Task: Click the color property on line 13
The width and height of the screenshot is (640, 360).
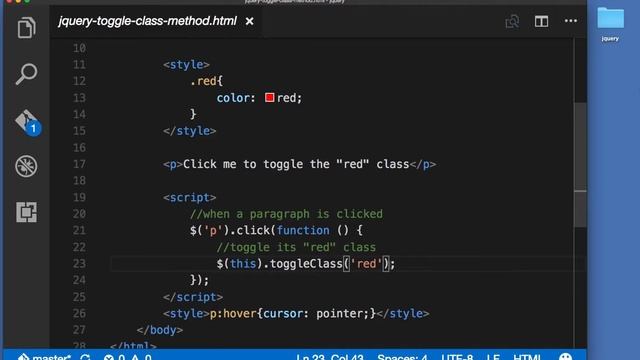Action: pyautogui.click(x=233, y=98)
